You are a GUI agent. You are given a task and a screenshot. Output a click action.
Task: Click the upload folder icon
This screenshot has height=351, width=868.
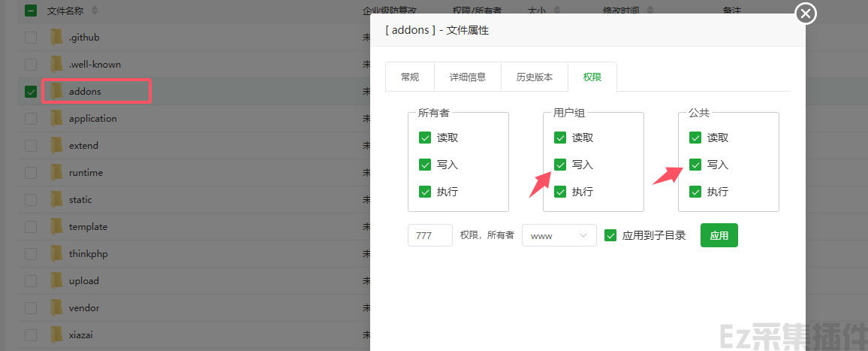tap(56, 281)
